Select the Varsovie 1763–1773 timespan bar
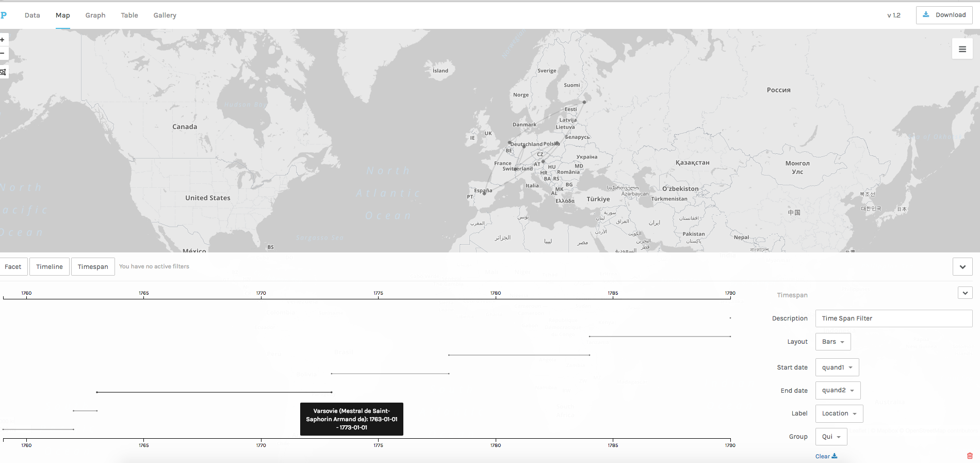The width and height of the screenshot is (980, 463). coord(214,392)
